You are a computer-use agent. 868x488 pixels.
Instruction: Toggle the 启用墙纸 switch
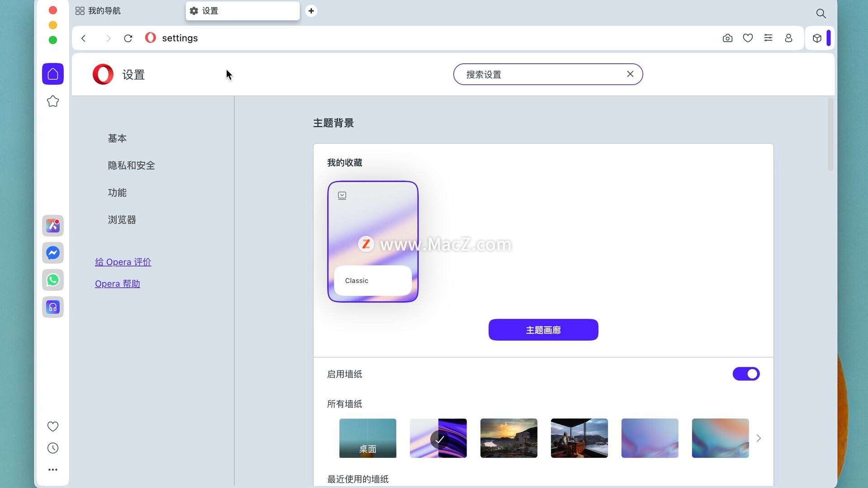pos(746,374)
